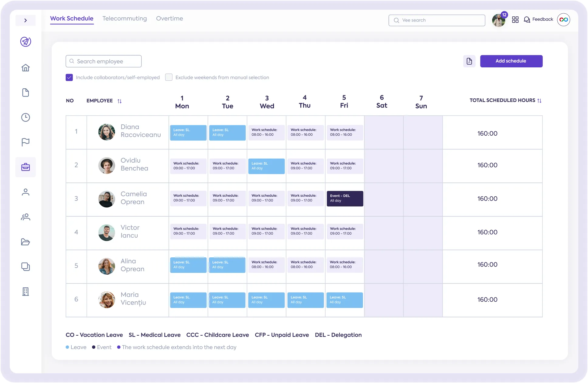Open the document page icon in sidebar

point(26,93)
